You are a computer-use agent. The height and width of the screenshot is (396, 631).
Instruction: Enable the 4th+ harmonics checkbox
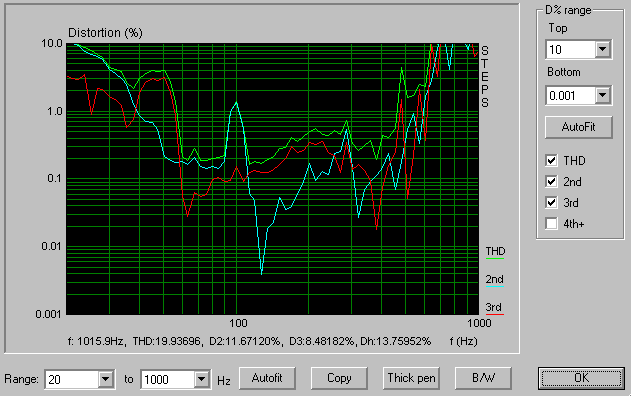(x=552, y=223)
